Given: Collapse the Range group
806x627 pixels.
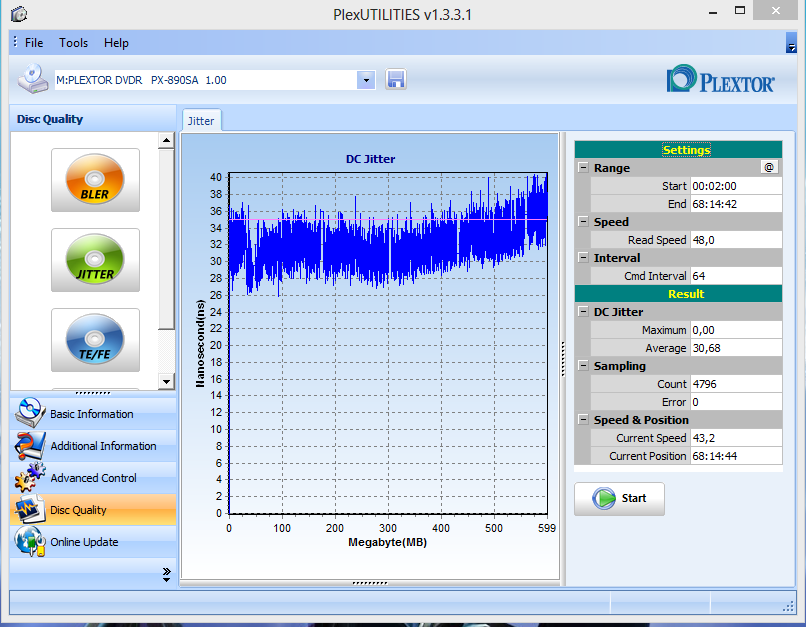Looking at the screenshot, I should 583,168.
